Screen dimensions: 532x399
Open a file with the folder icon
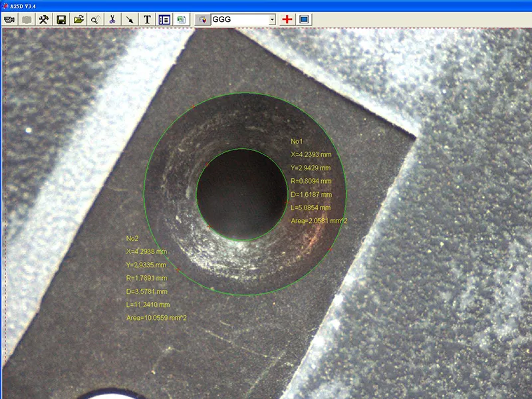pyautogui.click(x=78, y=20)
